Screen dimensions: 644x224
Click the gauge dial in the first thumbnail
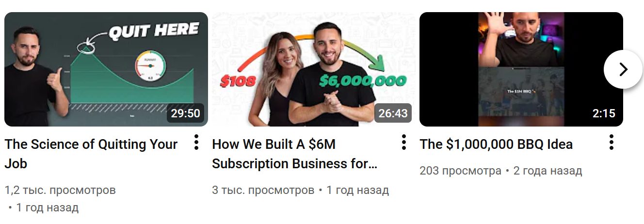tap(150, 67)
